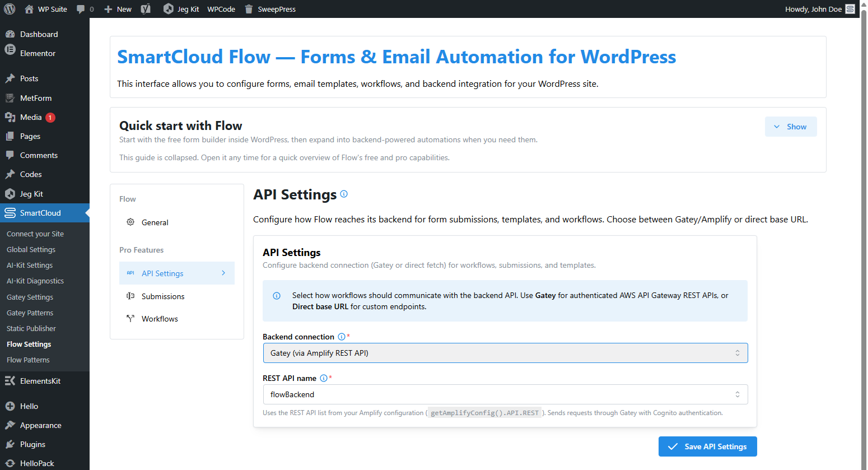
Task: Open Gatey Settings submenu
Action: pyautogui.click(x=30, y=297)
